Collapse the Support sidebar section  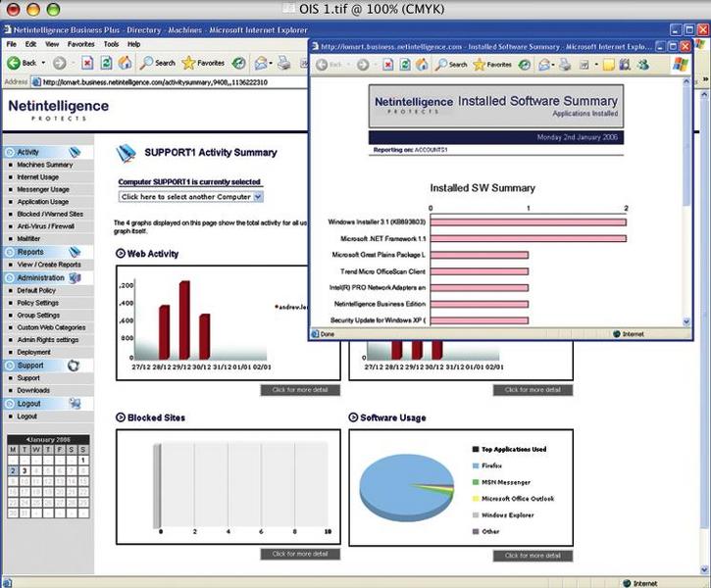click(10, 366)
